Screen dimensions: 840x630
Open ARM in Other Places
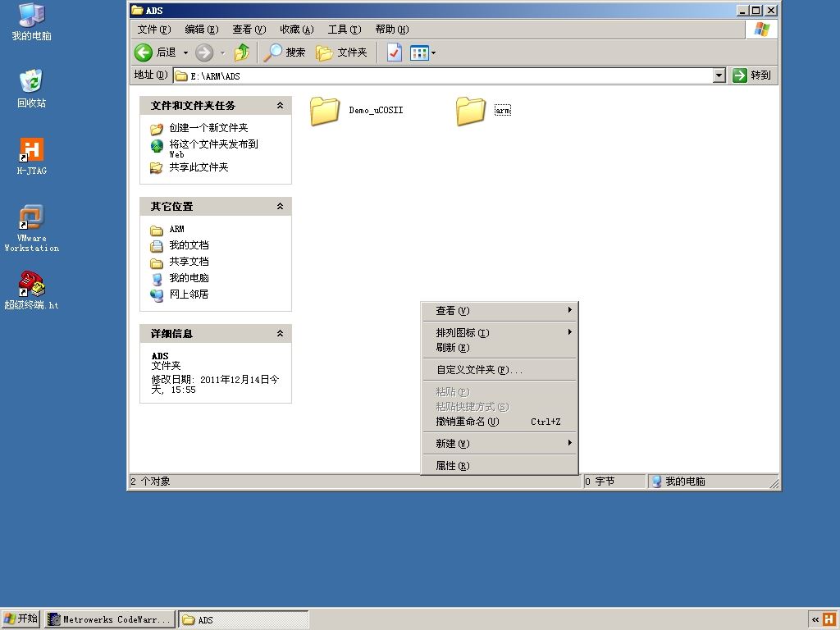[x=177, y=230]
